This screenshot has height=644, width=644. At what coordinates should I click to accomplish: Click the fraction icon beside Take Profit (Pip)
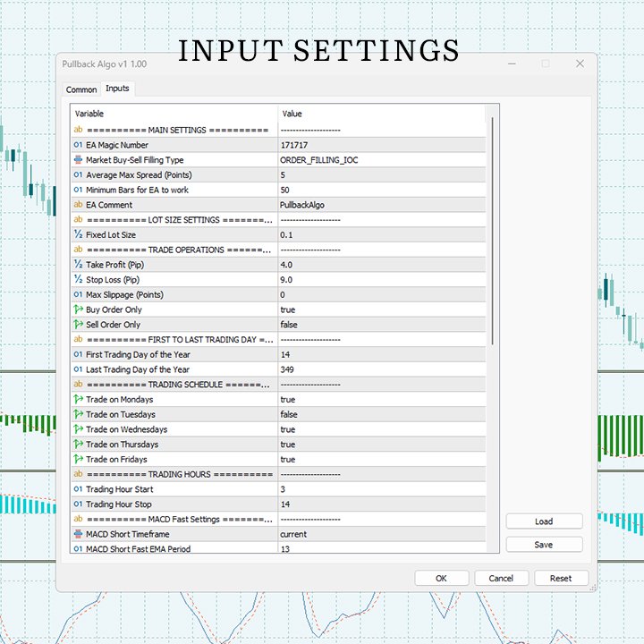pyautogui.click(x=78, y=265)
